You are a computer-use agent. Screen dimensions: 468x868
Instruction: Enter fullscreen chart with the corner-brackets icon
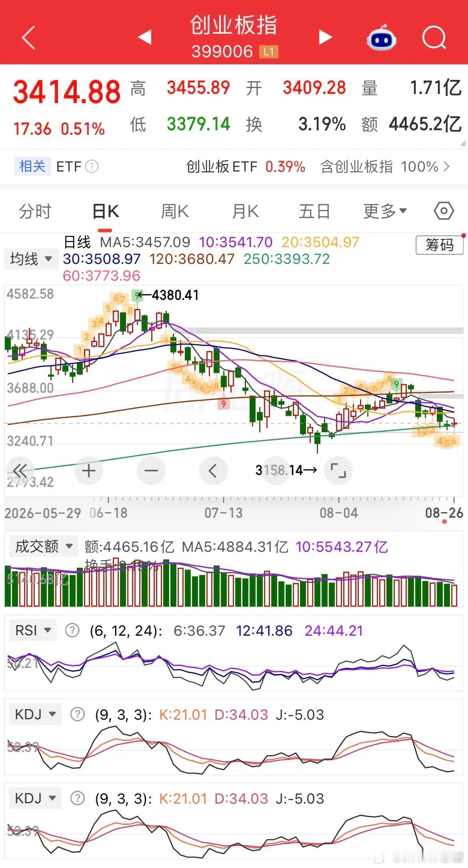coord(338,471)
